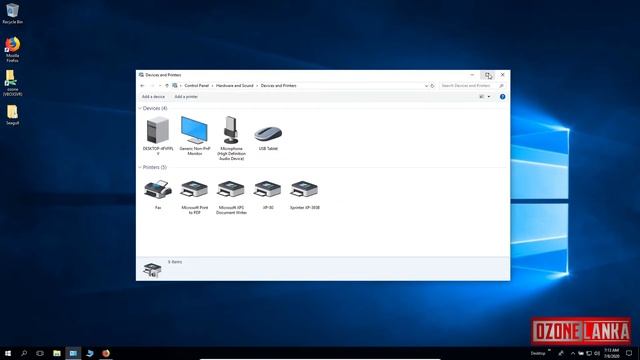Image resolution: width=640 pixels, height=360 pixels.
Task: Open the address bar history dropdown
Action: click(426, 86)
